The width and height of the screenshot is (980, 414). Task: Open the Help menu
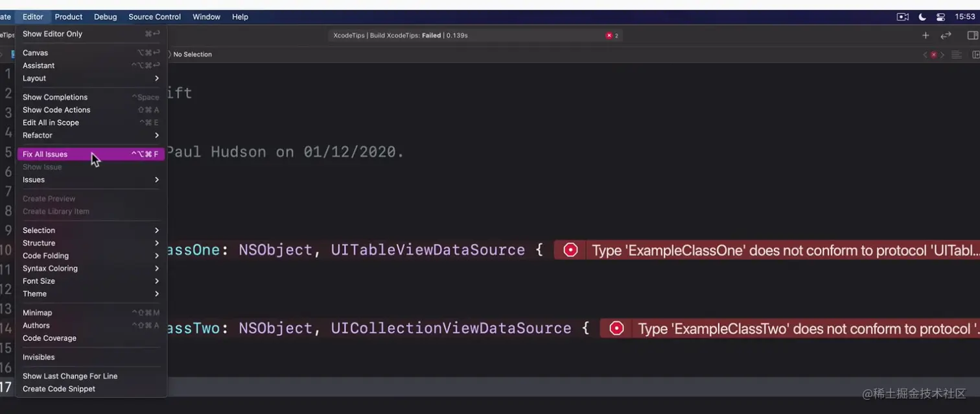pyautogui.click(x=240, y=17)
